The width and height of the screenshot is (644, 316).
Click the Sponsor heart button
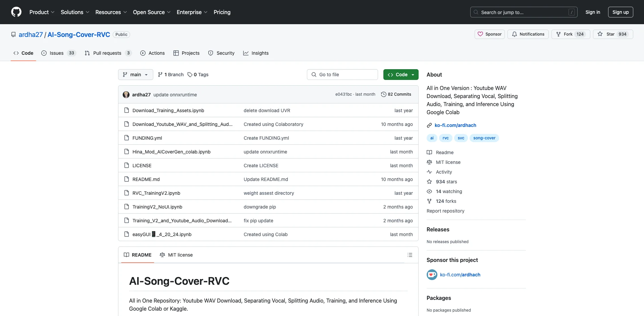pyautogui.click(x=490, y=34)
